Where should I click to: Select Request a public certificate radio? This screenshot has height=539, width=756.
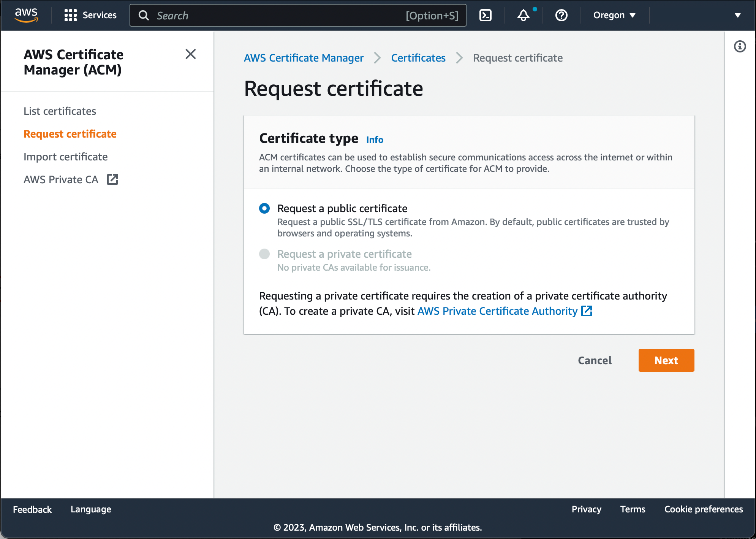pos(264,208)
